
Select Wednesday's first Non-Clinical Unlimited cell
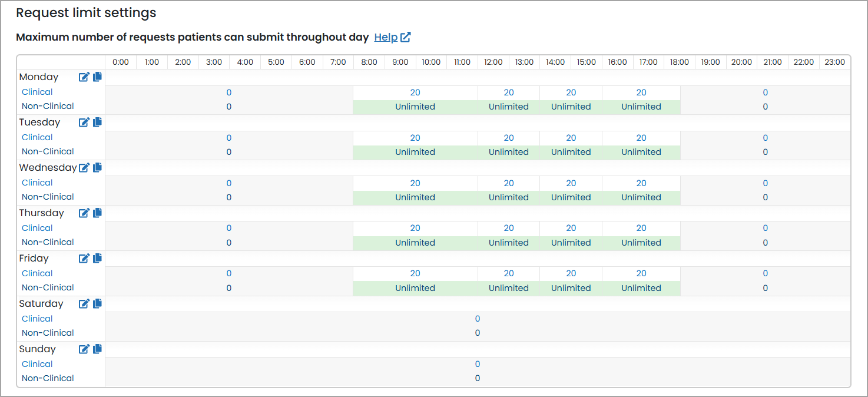[415, 197]
